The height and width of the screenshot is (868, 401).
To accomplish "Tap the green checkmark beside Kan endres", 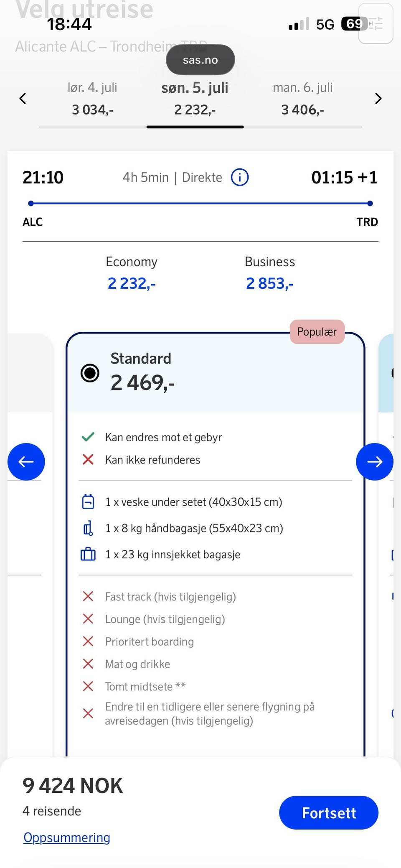I will point(88,437).
